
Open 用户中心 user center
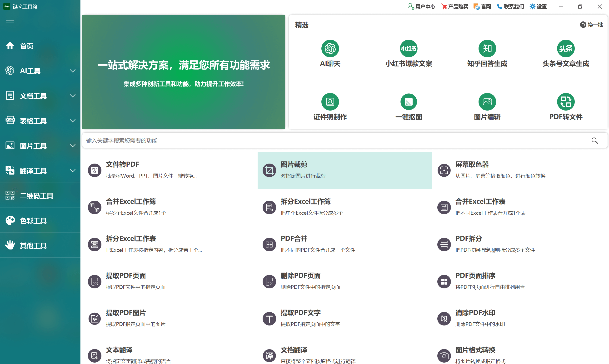click(421, 6)
